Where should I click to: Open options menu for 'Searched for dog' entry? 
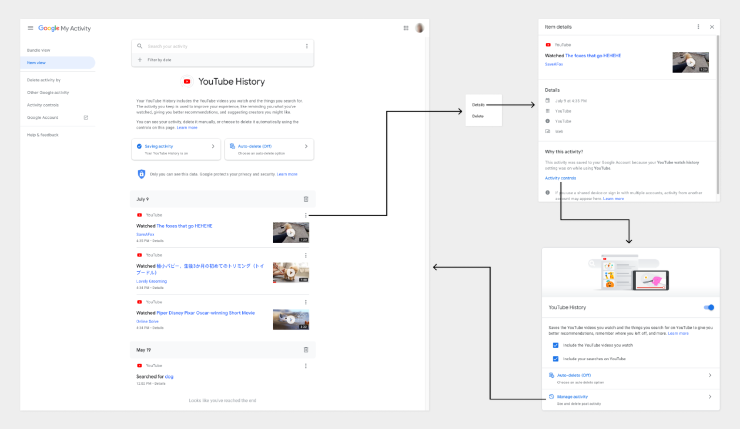[306, 366]
